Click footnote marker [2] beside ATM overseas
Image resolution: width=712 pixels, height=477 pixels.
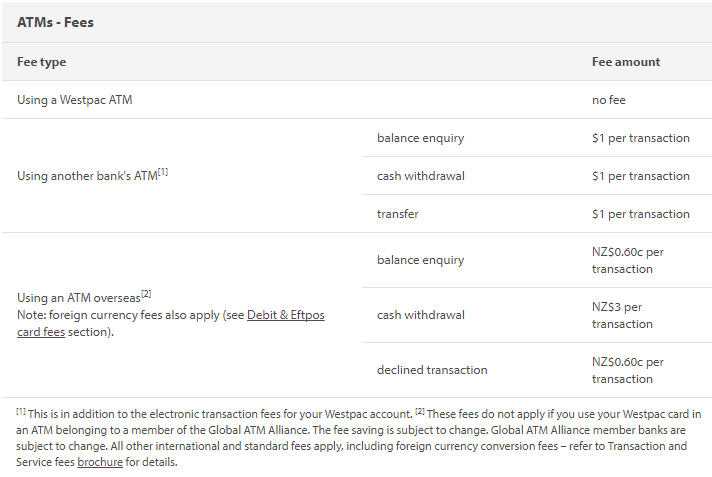tap(146, 293)
